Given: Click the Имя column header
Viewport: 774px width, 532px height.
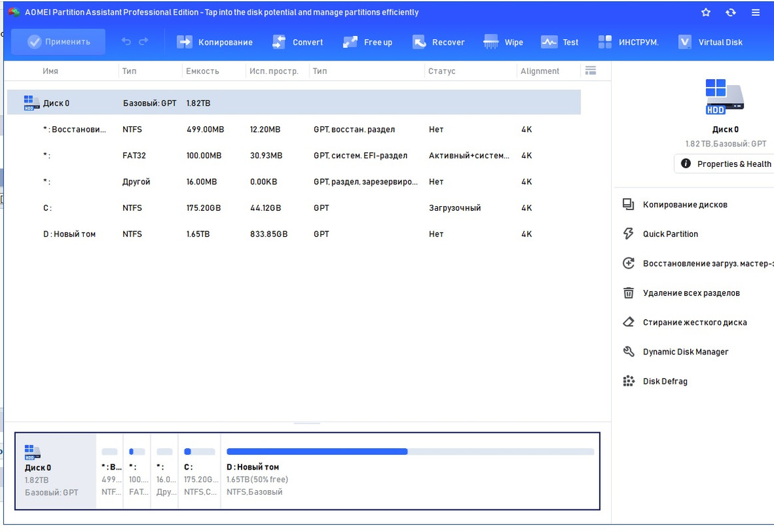Looking at the screenshot, I should 51,71.
